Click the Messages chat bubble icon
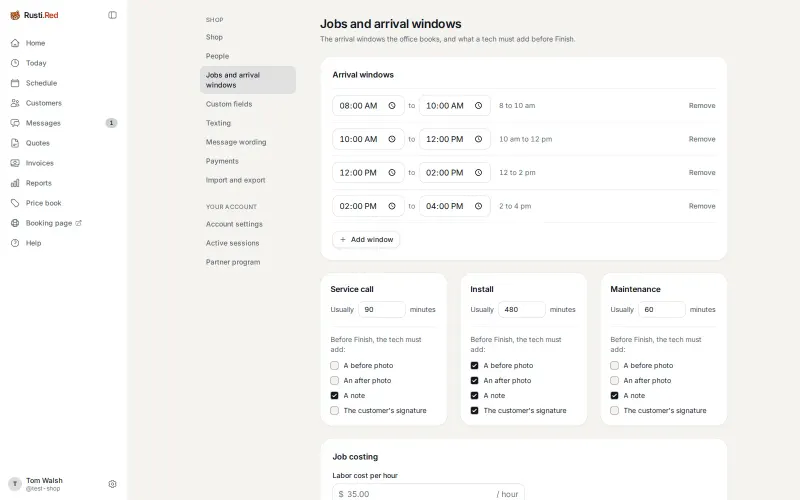The height and width of the screenshot is (500, 800). 15,123
